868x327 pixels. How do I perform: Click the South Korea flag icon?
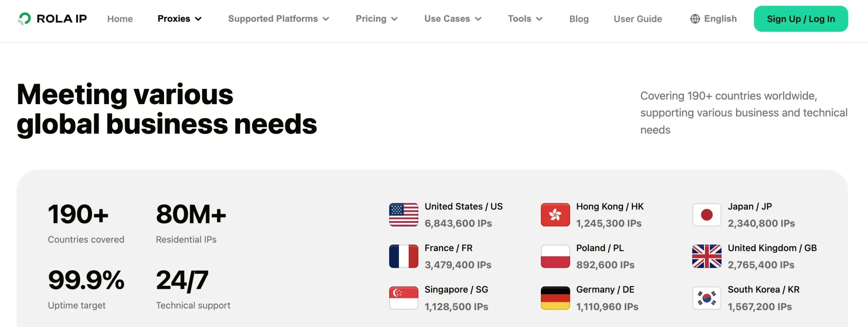tap(707, 298)
